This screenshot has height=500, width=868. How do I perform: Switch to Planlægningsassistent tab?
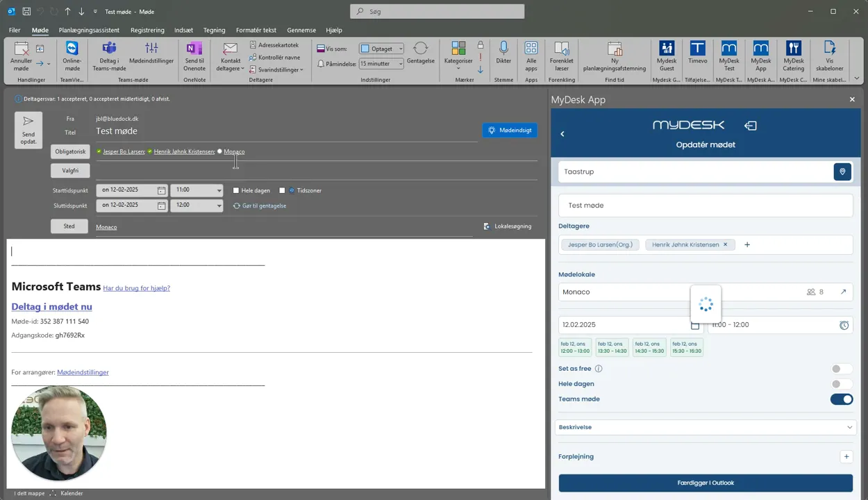point(89,30)
